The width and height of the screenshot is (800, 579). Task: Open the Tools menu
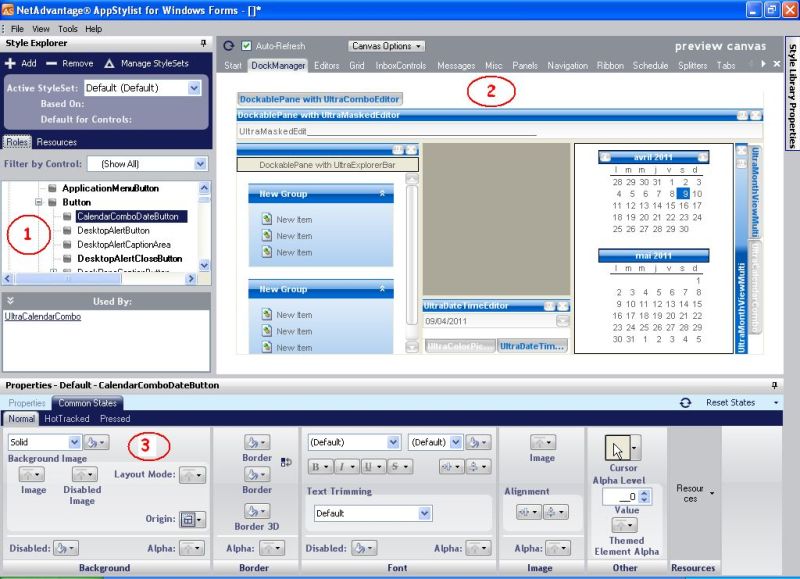click(x=67, y=29)
